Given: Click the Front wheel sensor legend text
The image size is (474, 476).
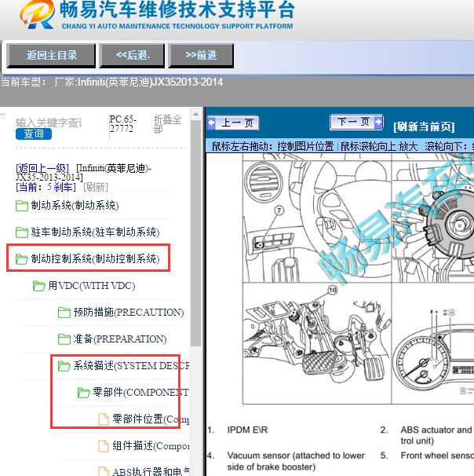Looking at the screenshot, I should pos(437,456).
